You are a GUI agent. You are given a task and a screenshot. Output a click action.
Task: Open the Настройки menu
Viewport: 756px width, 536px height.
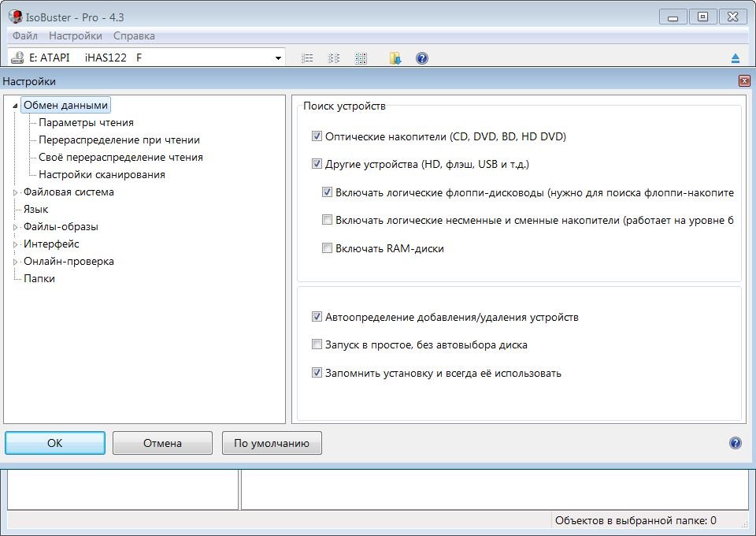point(76,35)
